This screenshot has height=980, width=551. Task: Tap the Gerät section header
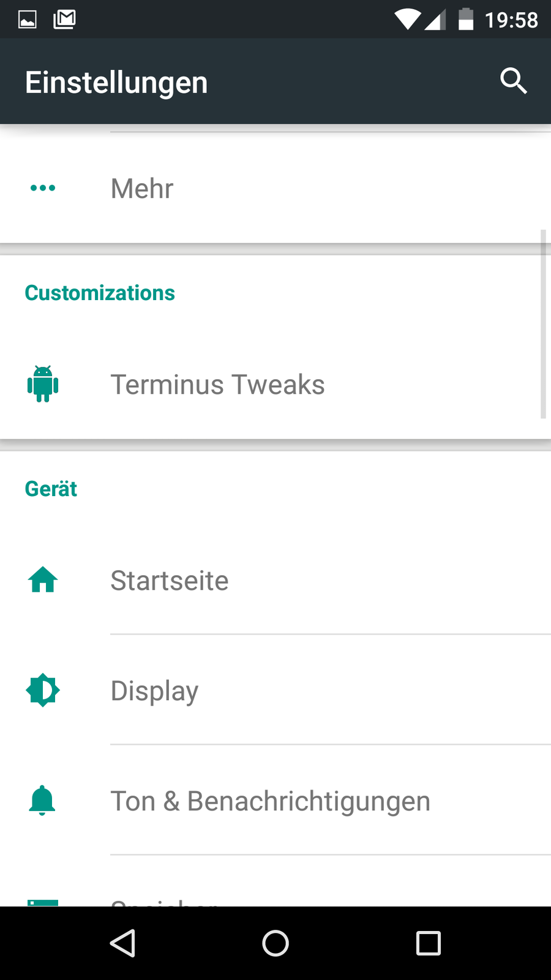tap(51, 489)
